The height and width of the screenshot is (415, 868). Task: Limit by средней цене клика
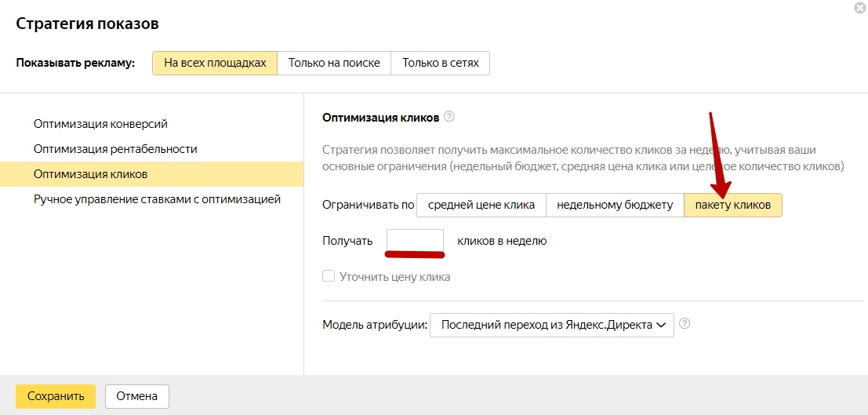[x=481, y=205]
